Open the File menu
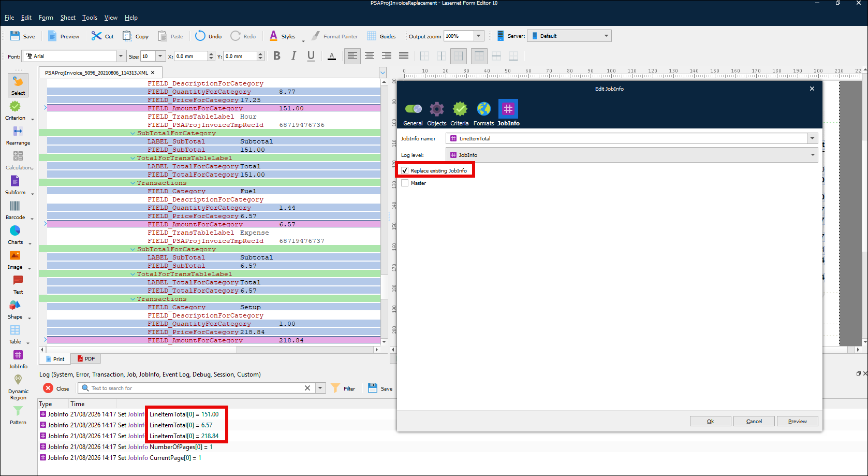868x476 pixels. point(9,18)
